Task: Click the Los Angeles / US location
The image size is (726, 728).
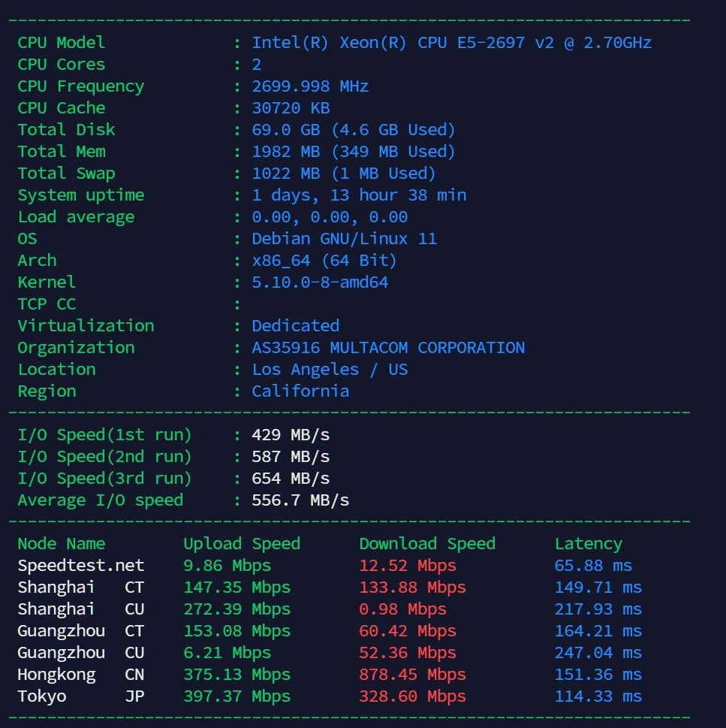Action: click(330, 370)
